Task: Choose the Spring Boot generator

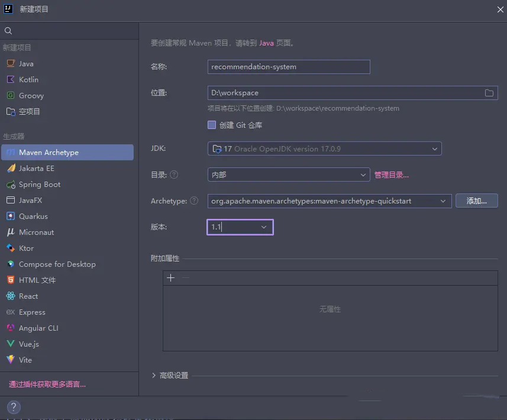Action: coord(67,185)
